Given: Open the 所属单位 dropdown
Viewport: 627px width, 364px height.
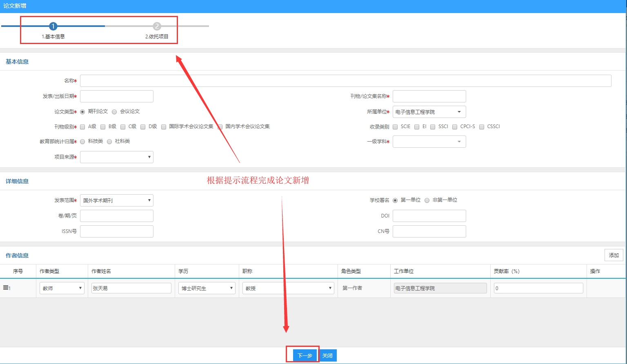Looking at the screenshot, I should pyautogui.click(x=429, y=112).
